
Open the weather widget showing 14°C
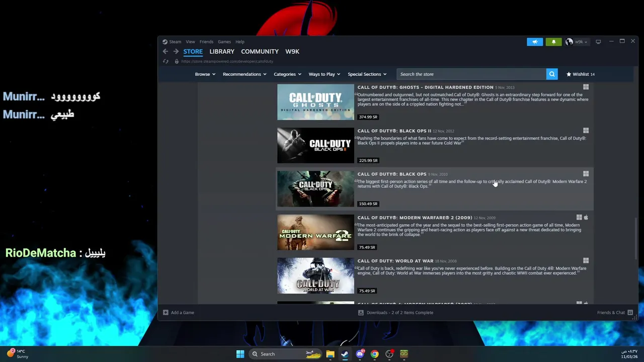18,354
